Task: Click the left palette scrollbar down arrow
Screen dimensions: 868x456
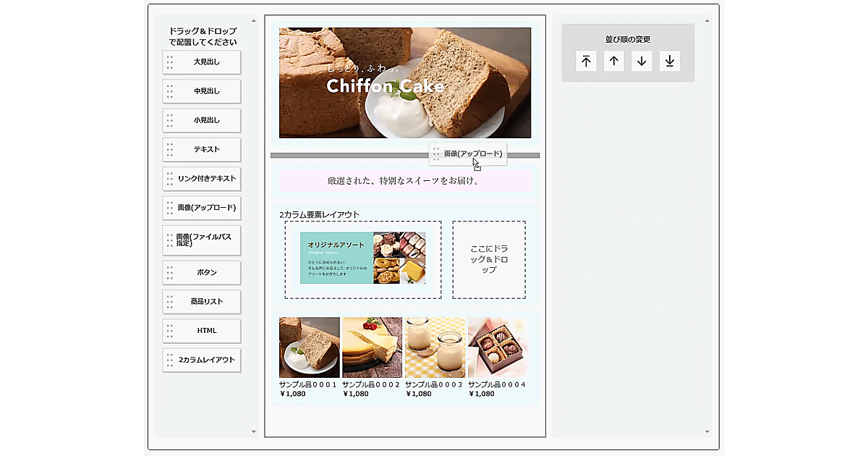Action: point(253,432)
